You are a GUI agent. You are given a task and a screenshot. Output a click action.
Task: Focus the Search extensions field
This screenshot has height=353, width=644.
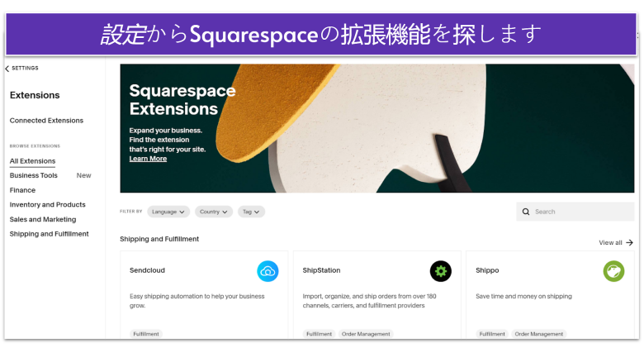pyautogui.click(x=575, y=212)
